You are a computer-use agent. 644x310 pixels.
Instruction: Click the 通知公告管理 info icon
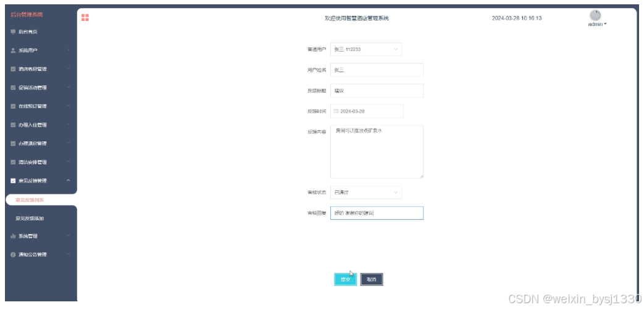click(x=13, y=254)
